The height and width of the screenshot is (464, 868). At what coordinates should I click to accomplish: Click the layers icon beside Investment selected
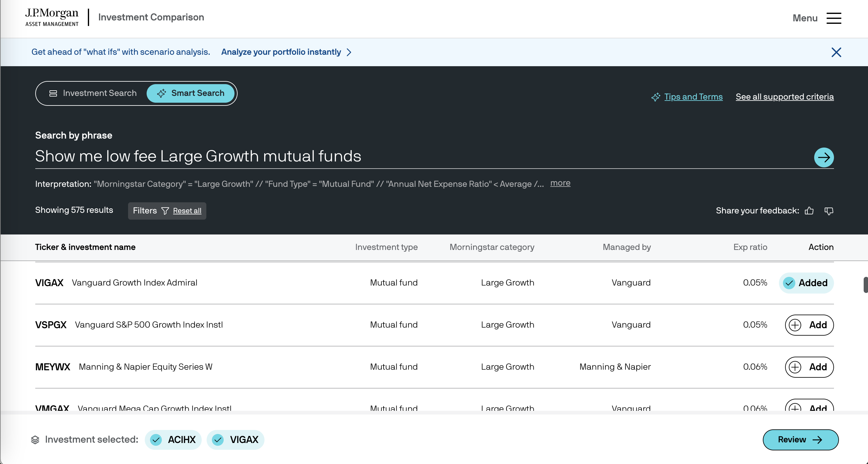[35, 440]
